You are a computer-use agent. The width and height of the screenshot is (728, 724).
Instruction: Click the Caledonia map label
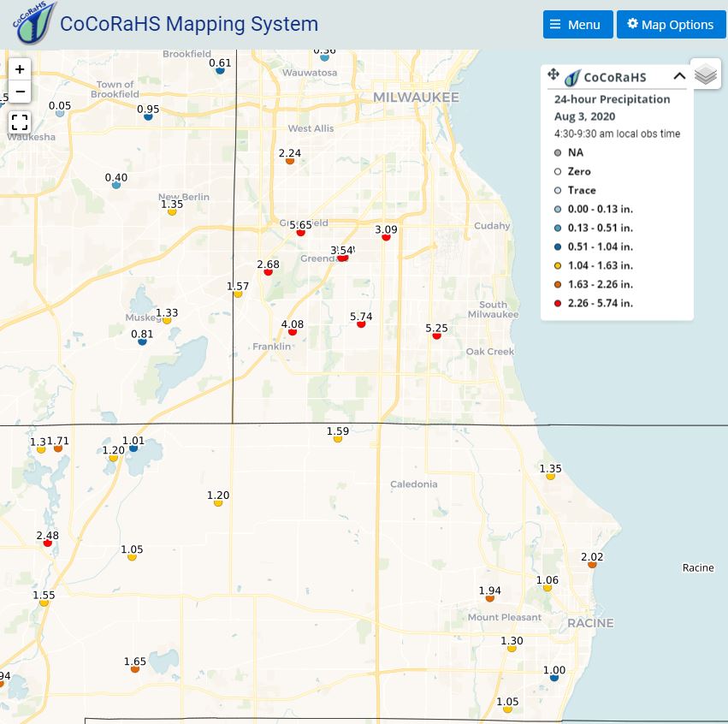(414, 484)
